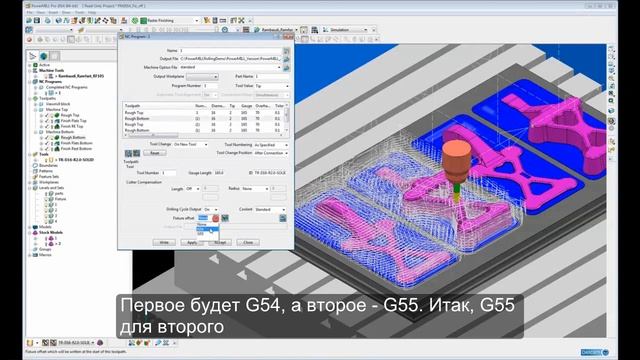Click the Open project icon in toolbar
This screenshot has height=360, width=640.
(29, 20)
